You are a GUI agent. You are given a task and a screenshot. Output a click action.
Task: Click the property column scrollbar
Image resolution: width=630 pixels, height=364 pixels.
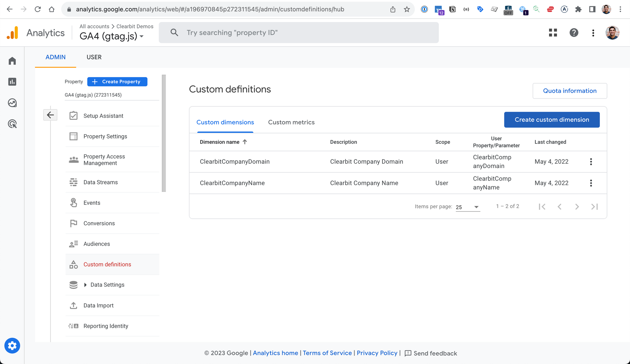pyautogui.click(x=164, y=133)
